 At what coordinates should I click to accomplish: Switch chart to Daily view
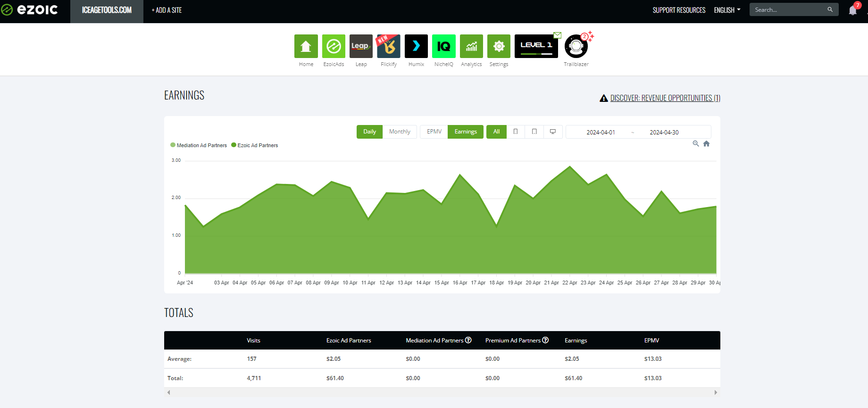pyautogui.click(x=369, y=132)
